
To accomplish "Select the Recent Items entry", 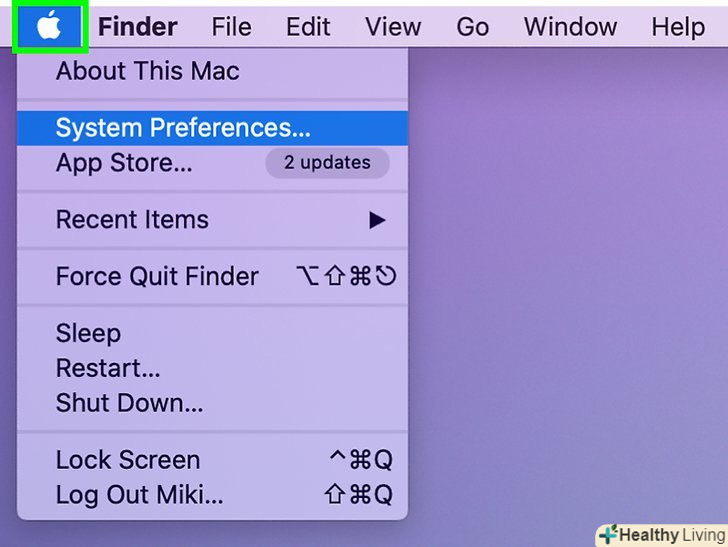I will (x=132, y=220).
